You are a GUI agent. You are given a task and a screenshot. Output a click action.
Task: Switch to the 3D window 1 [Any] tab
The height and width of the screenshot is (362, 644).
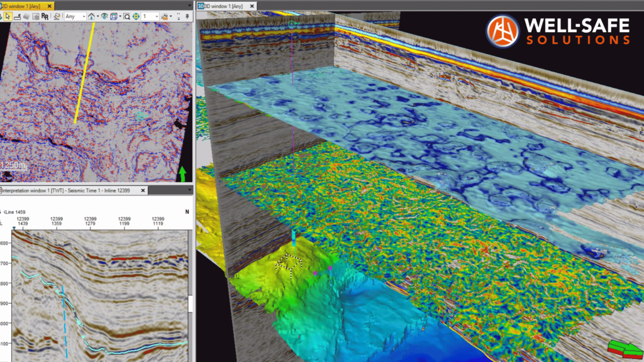coord(220,5)
